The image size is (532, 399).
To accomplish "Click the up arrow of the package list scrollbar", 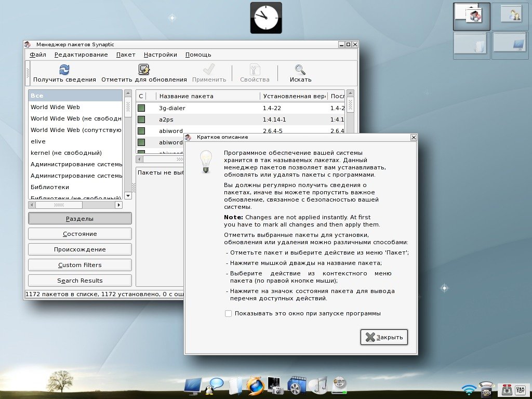I will (x=351, y=93).
